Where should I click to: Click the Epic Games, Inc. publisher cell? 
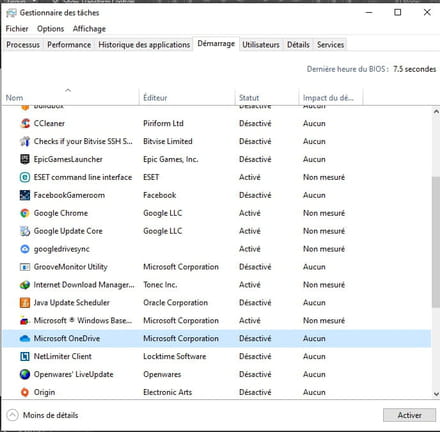click(171, 159)
